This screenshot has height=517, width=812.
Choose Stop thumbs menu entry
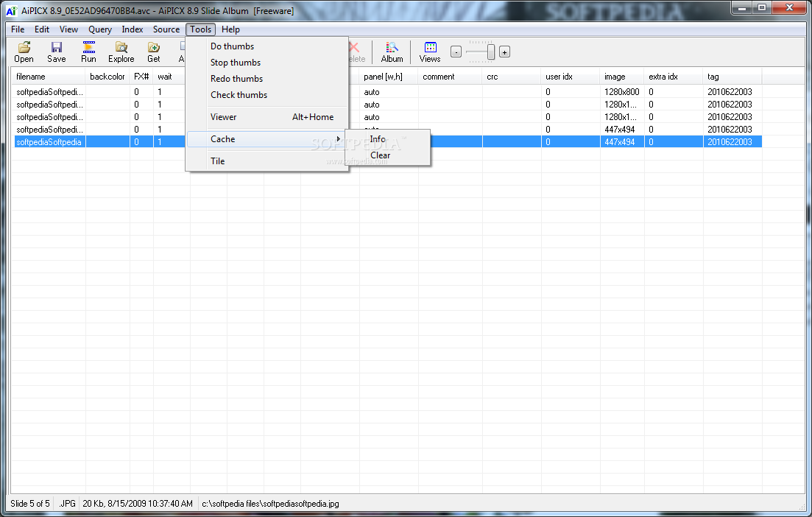click(x=267, y=62)
